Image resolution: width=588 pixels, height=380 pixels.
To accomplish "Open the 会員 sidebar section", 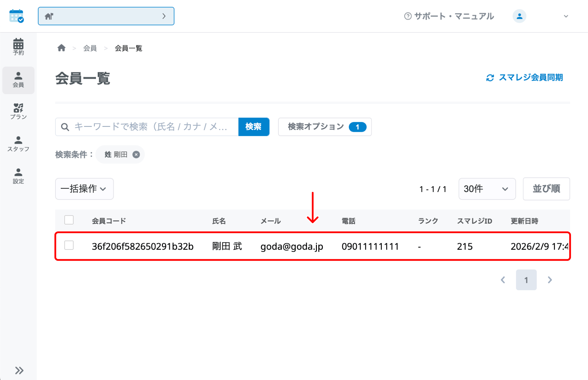I will [x=18, y=80].
